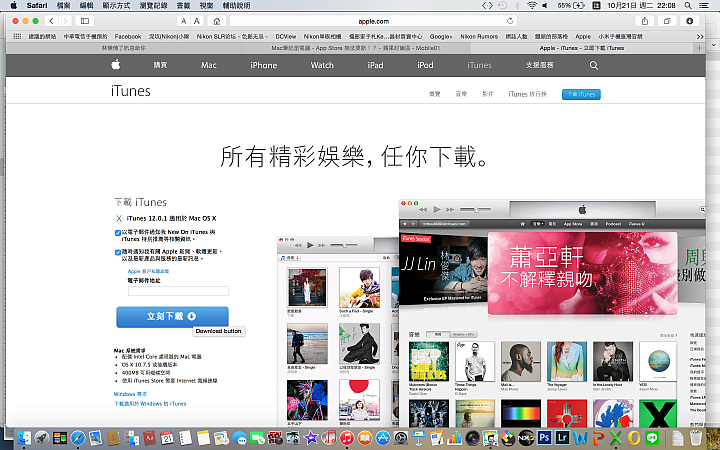Open the Safari Downloads button
Image resolution: width=720 pixels, height=450 pixels.
pyautogui.click(x=689, y=21)
